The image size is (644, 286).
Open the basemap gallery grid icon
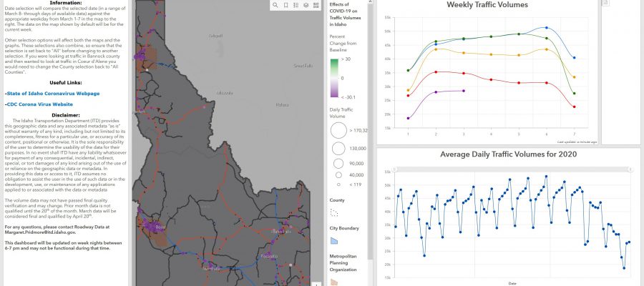[316, 5]
